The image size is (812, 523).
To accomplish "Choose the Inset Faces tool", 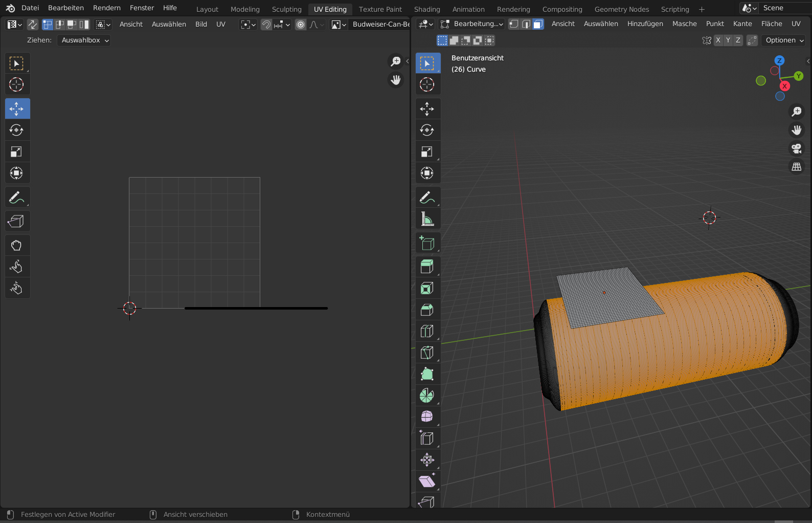I will [x=426, y=288].
